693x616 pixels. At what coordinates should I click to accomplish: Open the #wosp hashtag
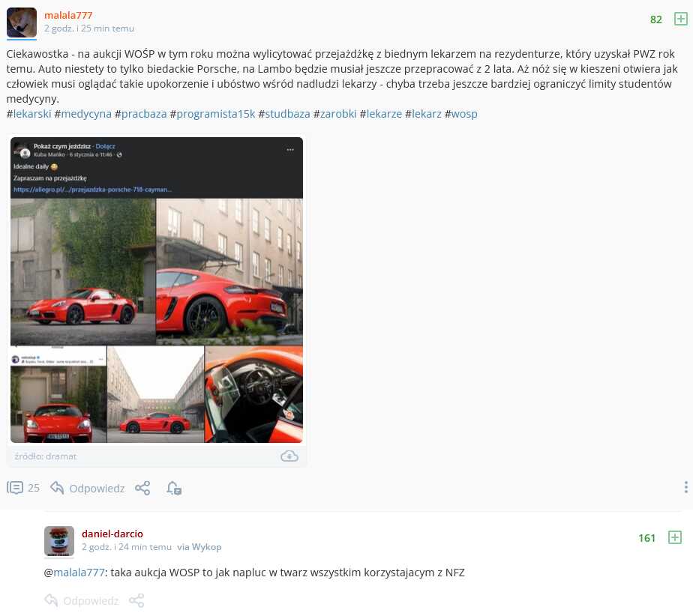point(461,114)
